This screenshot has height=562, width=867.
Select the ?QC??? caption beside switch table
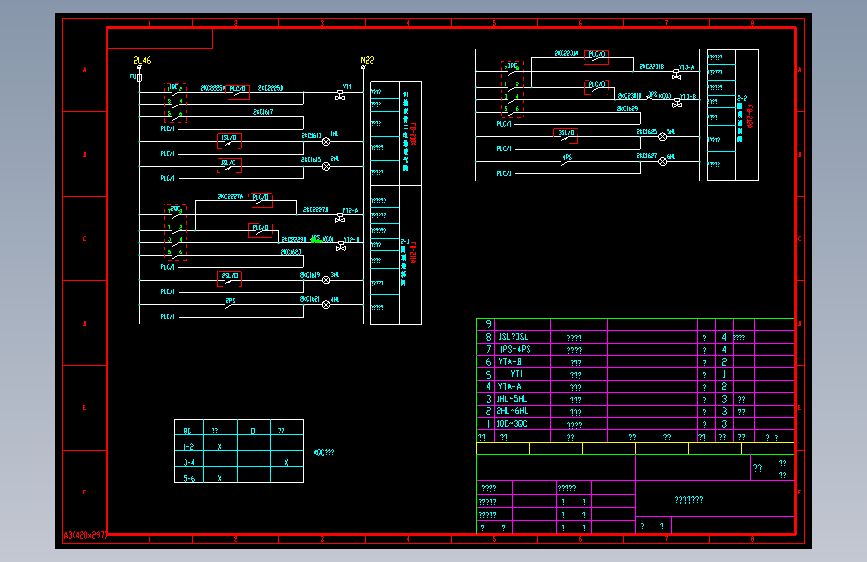[x=324, y=452]
